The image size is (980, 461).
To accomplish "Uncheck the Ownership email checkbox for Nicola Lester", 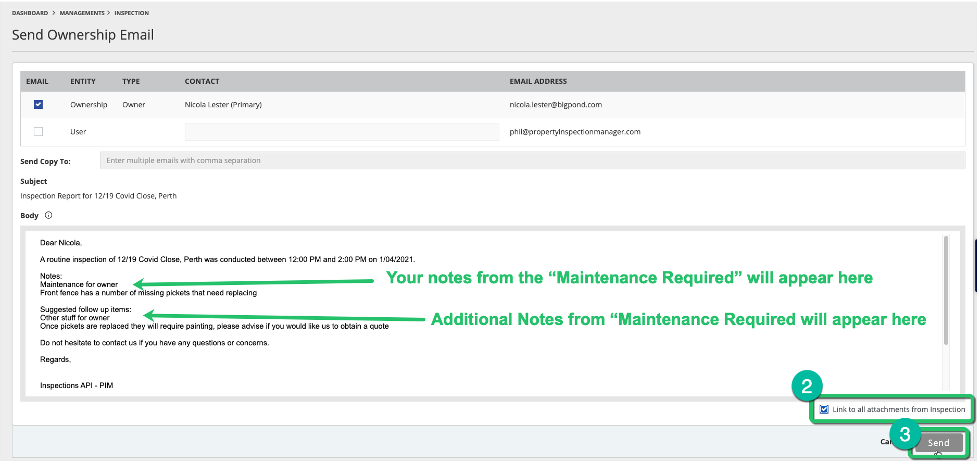I will tap(38, 105).
